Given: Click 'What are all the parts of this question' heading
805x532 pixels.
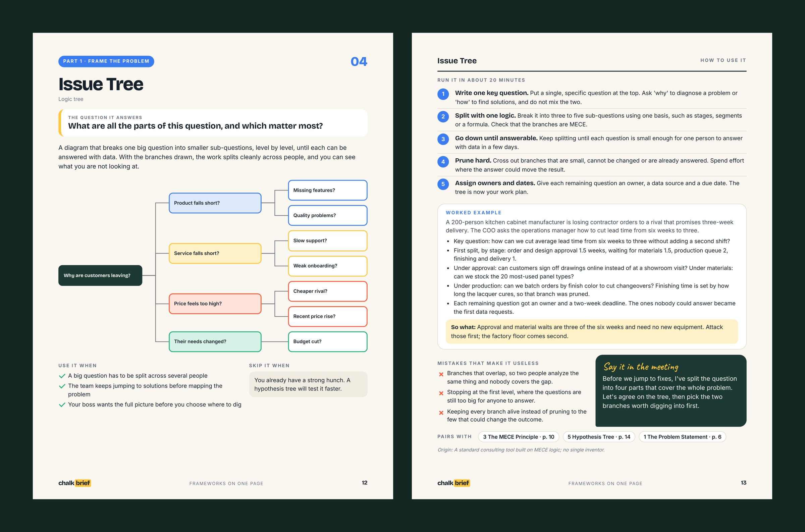Looking at the screenshot, I should point(196,126).
